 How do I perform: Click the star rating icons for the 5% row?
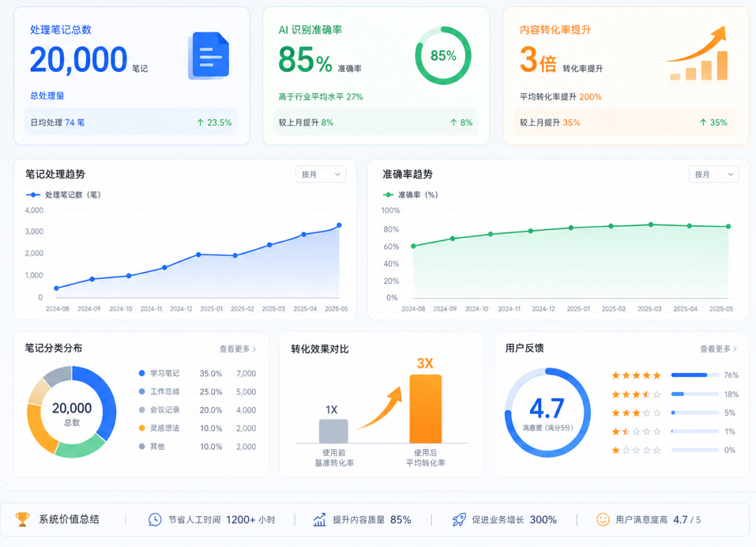[636, 413]
